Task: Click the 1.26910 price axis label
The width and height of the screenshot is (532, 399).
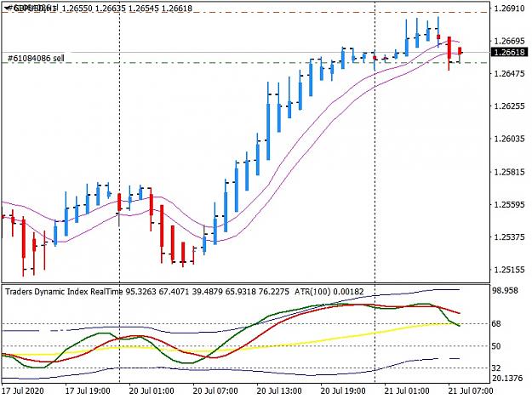Action: click(510, 9)
